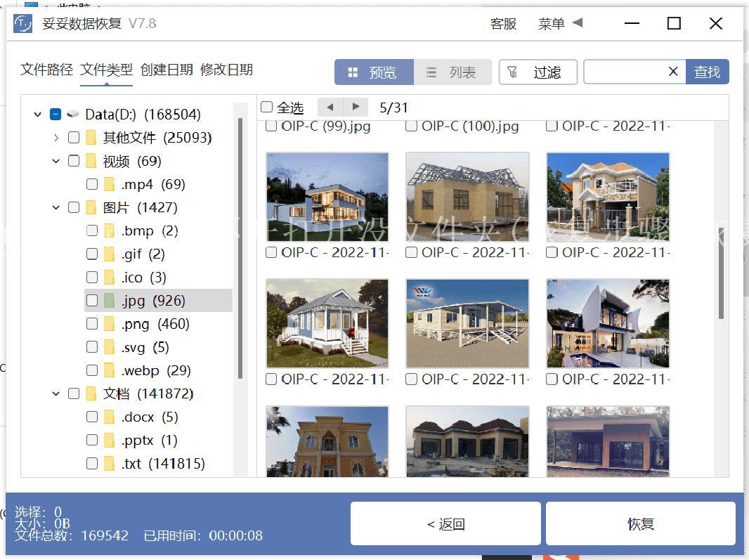Switch to the 创建日期 tab
Screen dimensions: 749x560
[x=167, y=70]
